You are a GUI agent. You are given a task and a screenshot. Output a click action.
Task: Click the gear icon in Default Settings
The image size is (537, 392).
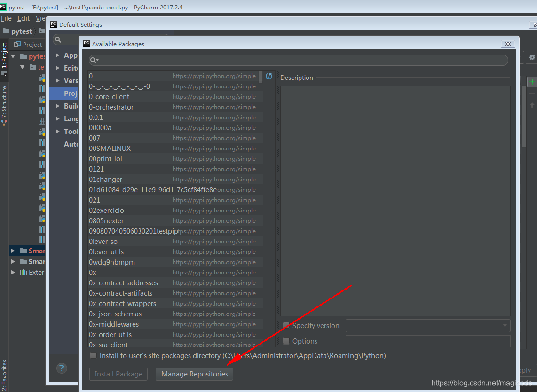(532, 57)
